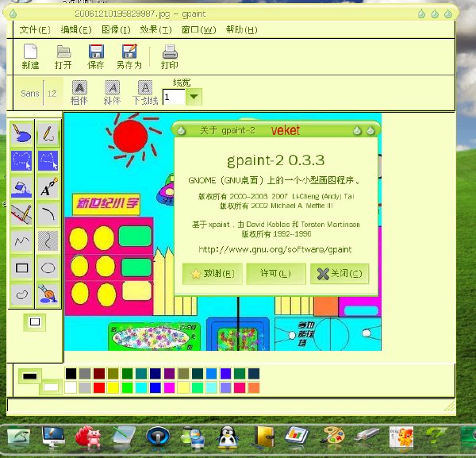The image size is (476, 458).
Task: Click the paint palette icon in dock
Action: point(332,437)
